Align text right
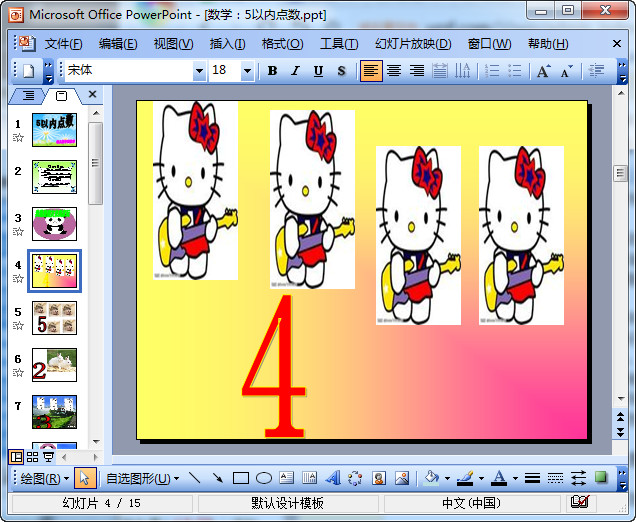This screenshot has height=522, width=636. pos(417,71)
